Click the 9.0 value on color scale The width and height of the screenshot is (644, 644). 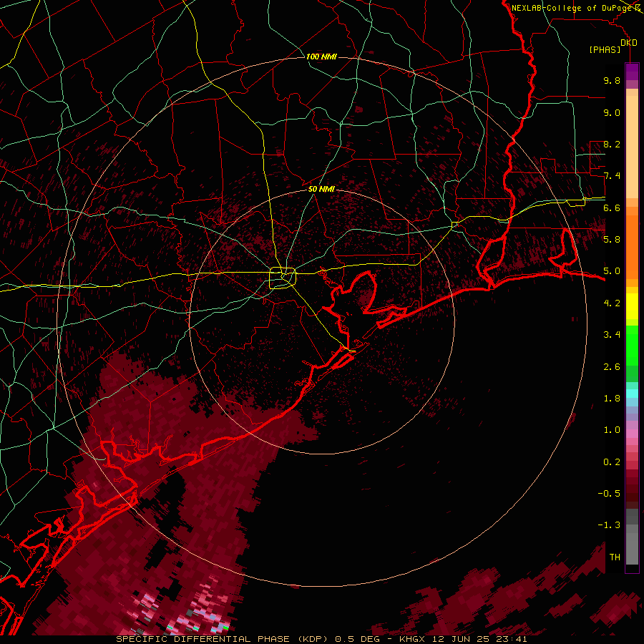[x=612, y=112]
